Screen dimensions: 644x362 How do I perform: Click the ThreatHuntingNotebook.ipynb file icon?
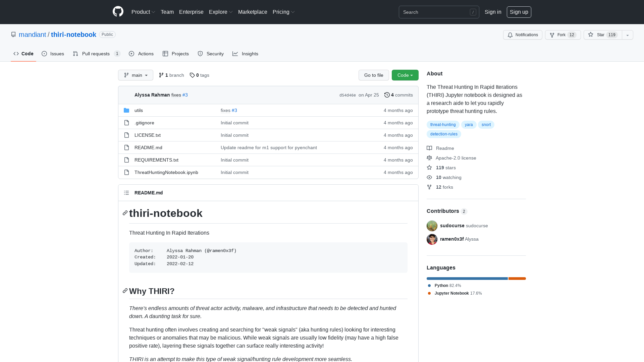point(126,172)
